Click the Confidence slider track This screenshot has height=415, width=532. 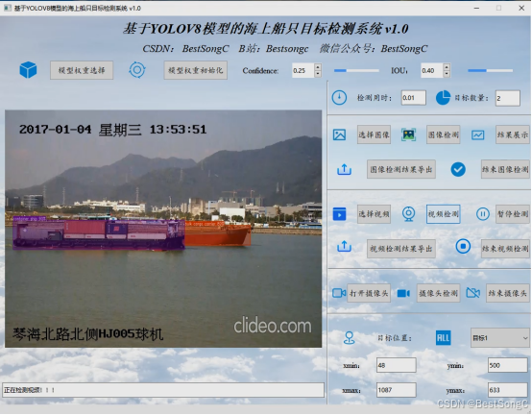(x=356, y=70)
